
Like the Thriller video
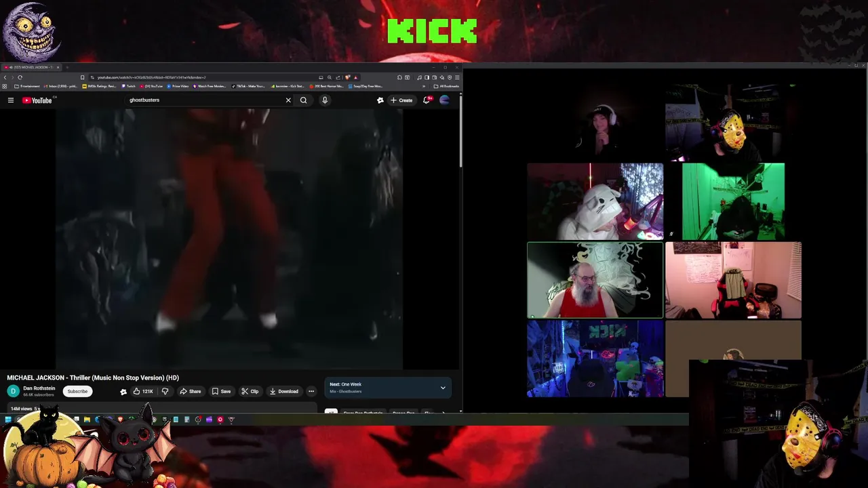(143, 391)
